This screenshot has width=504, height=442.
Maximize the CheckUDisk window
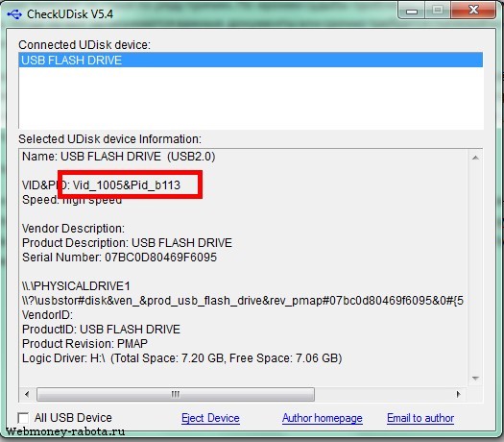[438, 11]
